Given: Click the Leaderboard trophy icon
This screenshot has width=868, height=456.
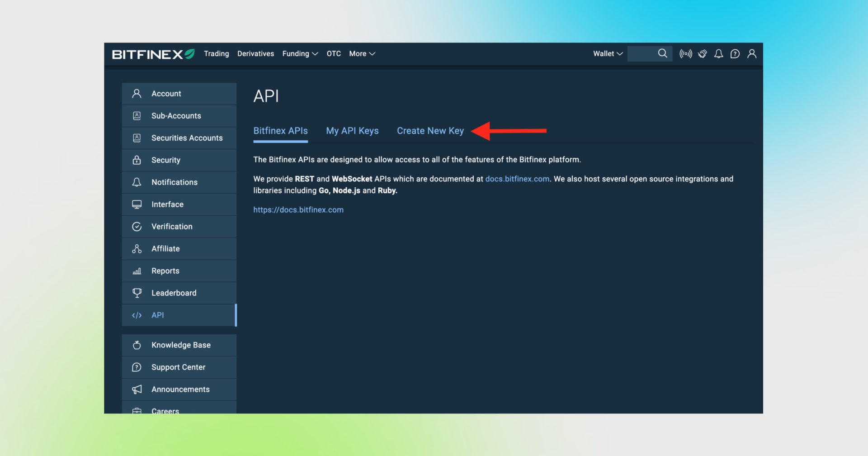Looking at the screenshot, I should 137,293.
